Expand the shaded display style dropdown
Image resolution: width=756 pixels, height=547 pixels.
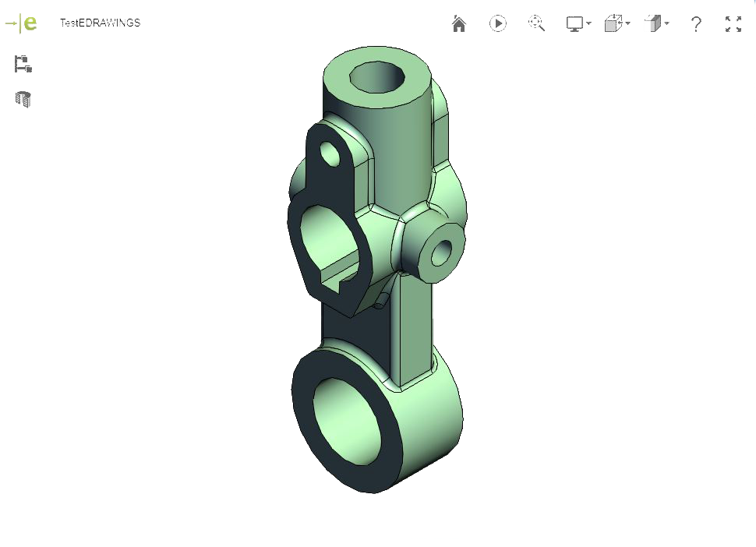coord(655,24)
